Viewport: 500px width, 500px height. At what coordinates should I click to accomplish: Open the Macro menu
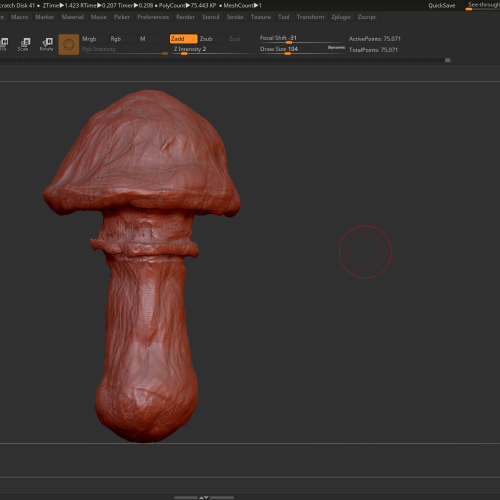(20, 17)
